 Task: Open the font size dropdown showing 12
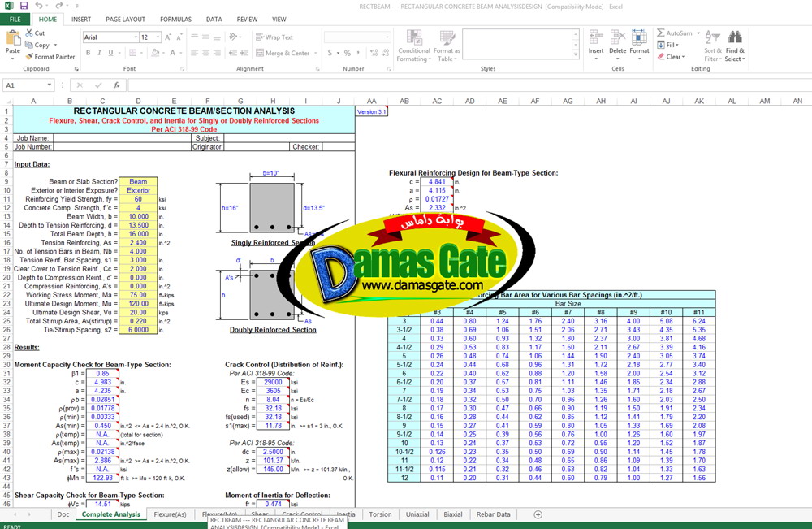coord(158,37)
